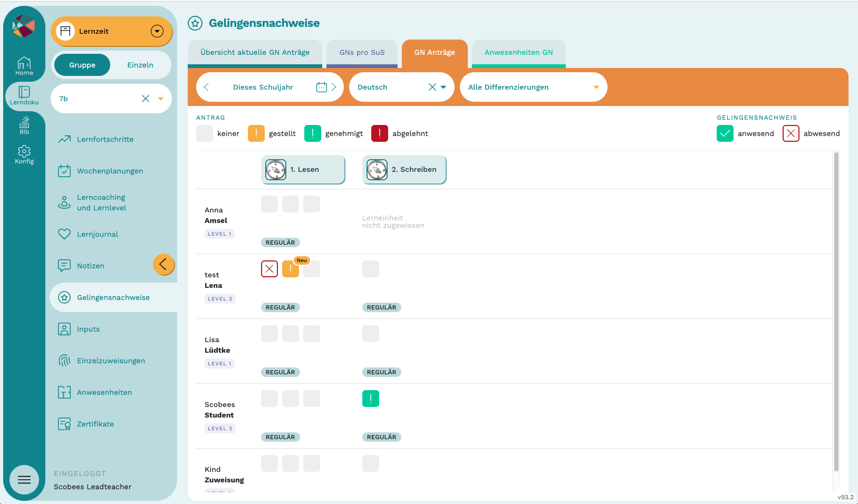
Task: Open the Home section in sidebar
Action: pyautogui.click(x=24, y=66)
